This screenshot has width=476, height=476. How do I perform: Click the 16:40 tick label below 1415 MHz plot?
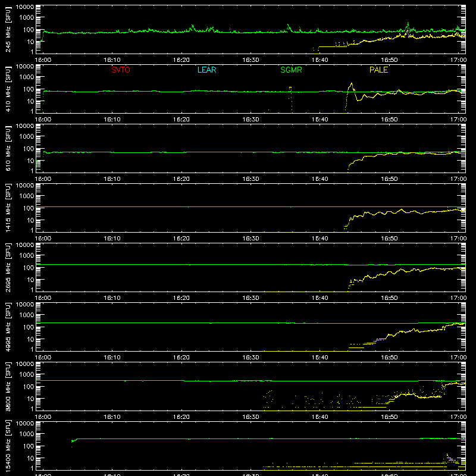[x=320, y=239]
